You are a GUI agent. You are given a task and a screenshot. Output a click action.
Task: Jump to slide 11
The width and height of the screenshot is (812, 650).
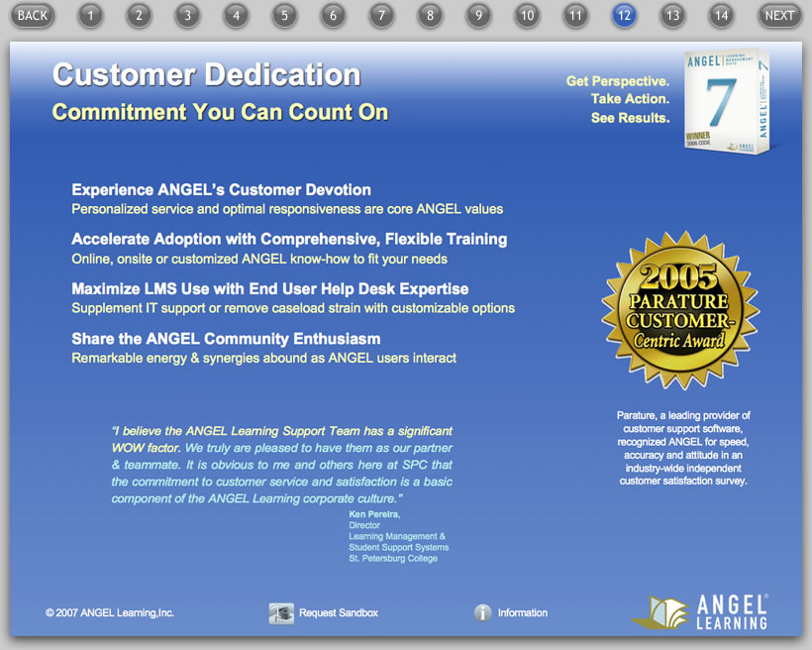coord(575,15)
